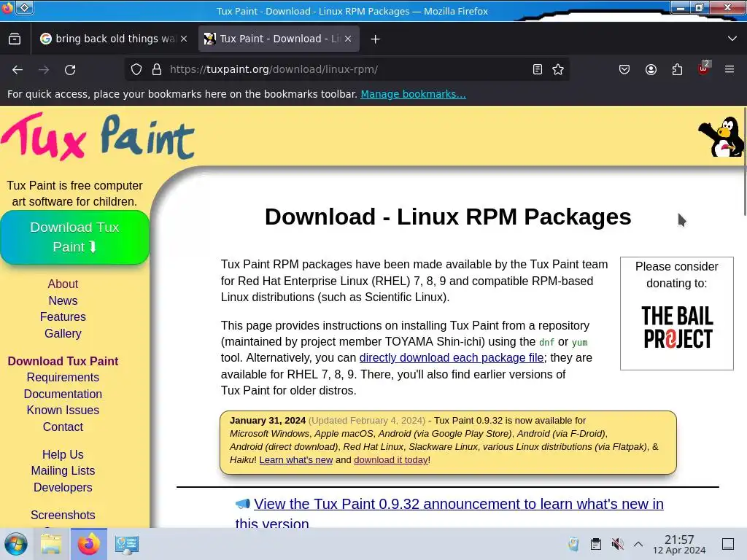Click the tray icon beside clipboard
This screenshot has width=747, height=560.
pos(573,544)
